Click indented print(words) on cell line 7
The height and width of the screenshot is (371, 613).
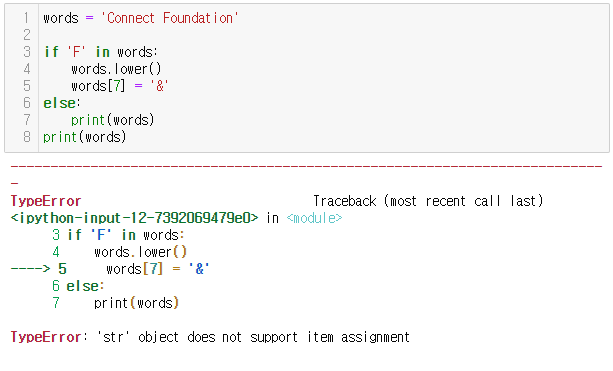tap(113, 120)
